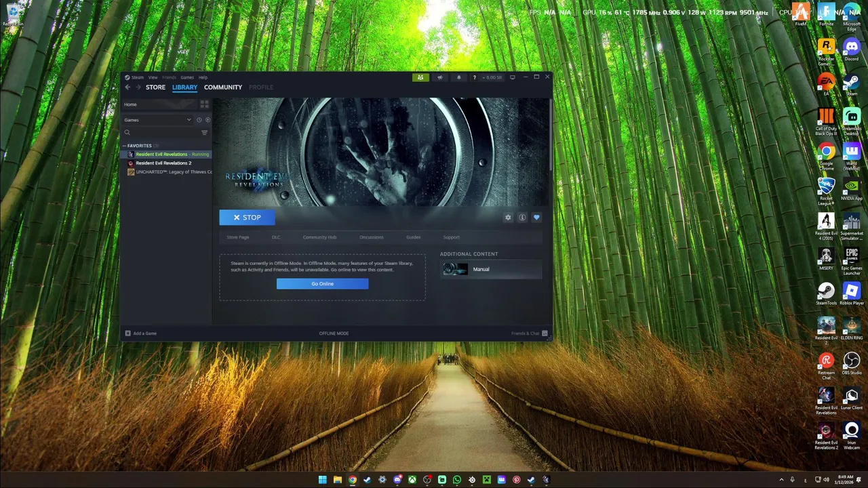Open Xbox app from taskbar
Viewport: 868px width, 488px height.
[x=412, y=480]
